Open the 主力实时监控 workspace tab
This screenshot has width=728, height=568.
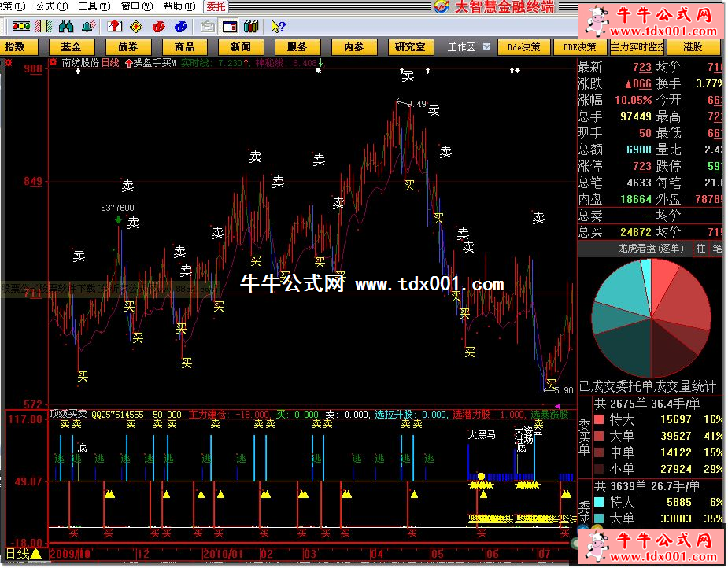click(x=637, y=47)
